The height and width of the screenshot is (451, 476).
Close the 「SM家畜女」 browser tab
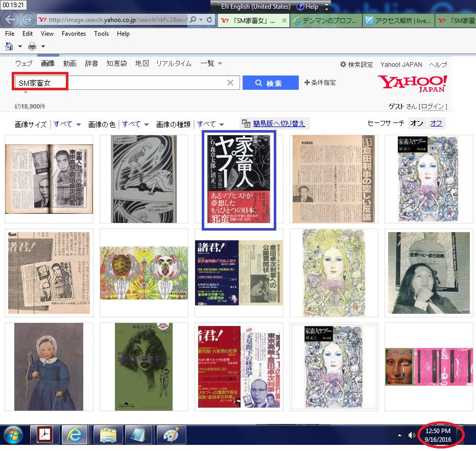click(284, 20)
